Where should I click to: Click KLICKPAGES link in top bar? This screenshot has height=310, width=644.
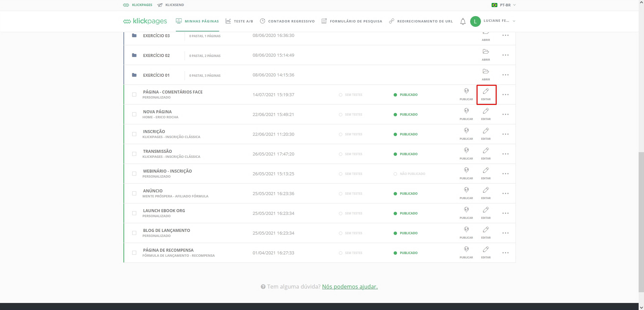(x=137, y=5)
